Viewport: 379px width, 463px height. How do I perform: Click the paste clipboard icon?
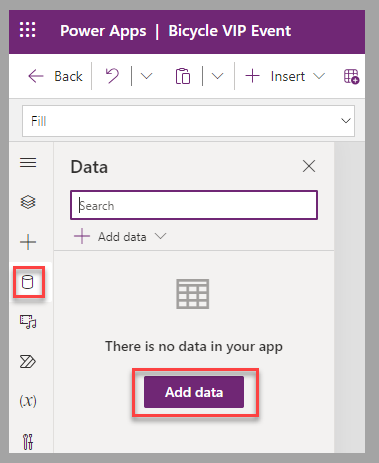[x=183, y=76]
